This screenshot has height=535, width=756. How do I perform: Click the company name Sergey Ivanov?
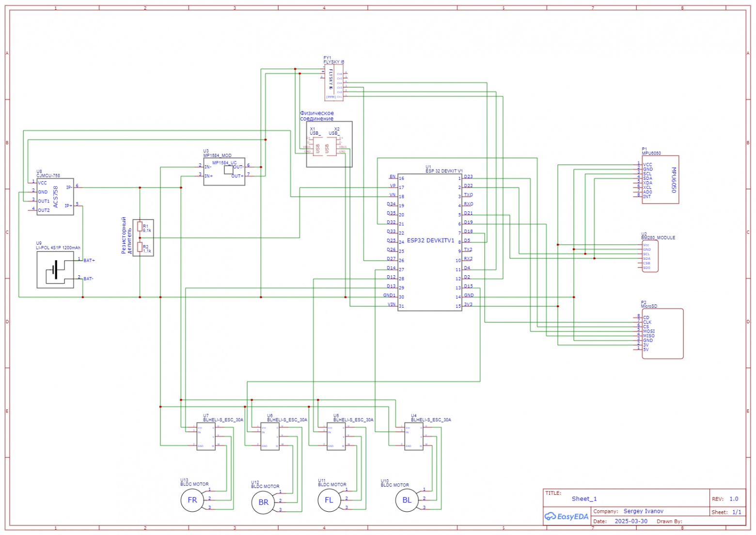644,511
